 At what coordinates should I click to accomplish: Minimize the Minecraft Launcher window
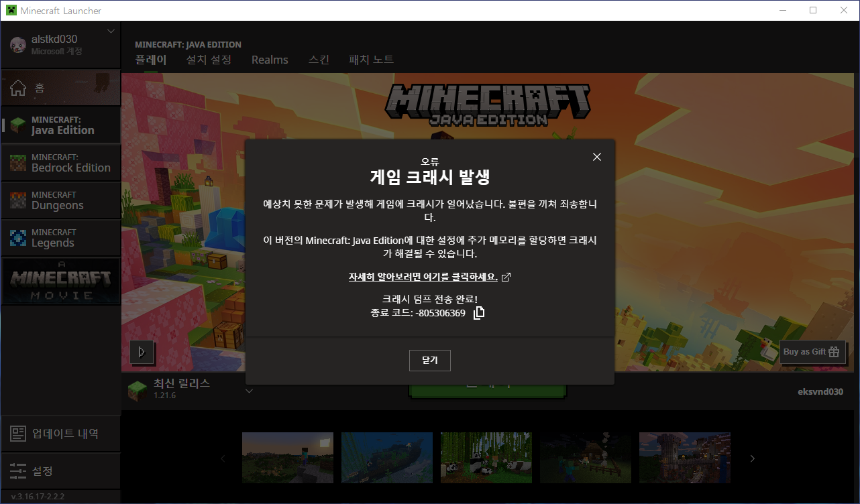point(782,11)
